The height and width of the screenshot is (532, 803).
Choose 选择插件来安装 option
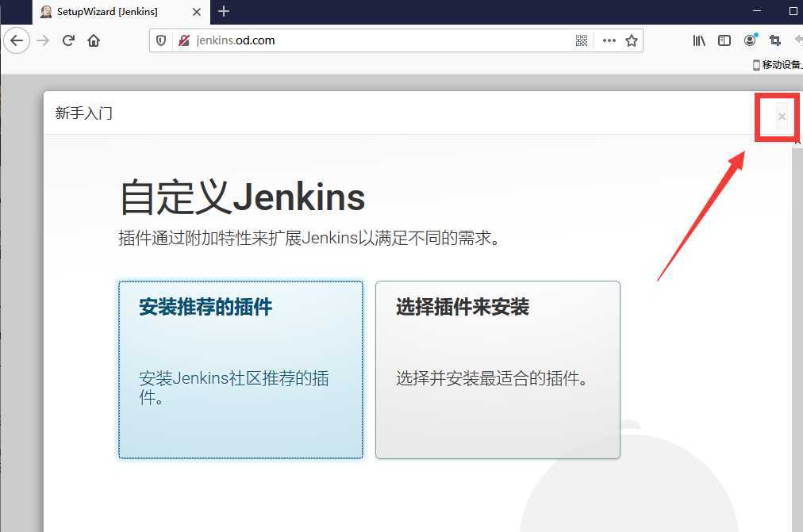(498, 369)
